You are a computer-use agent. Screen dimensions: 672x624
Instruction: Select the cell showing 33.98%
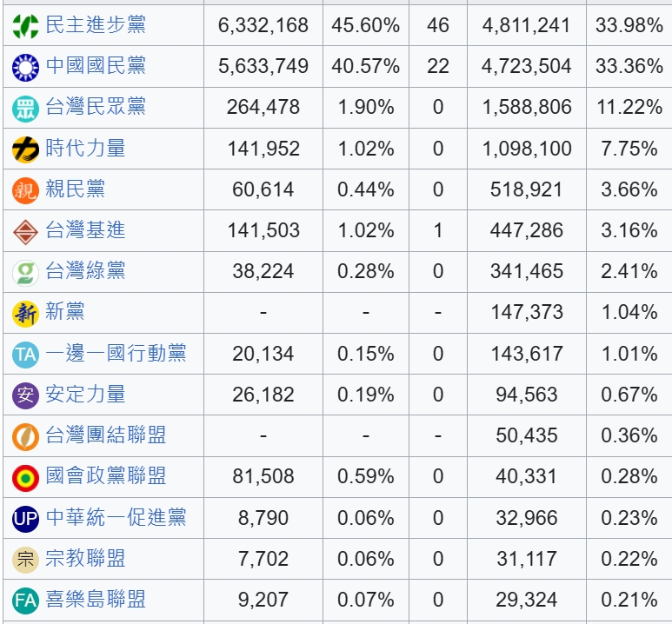coord(629,25)
